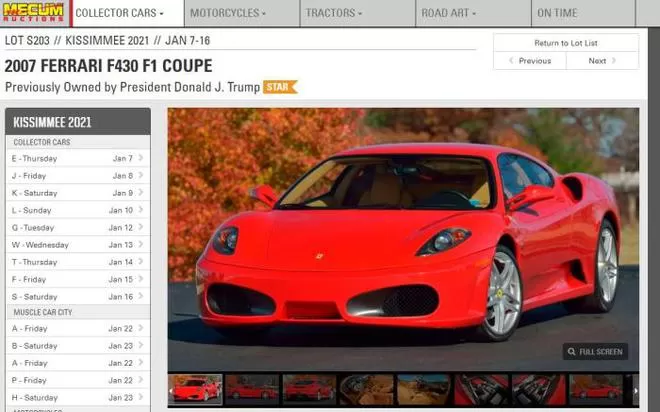660x412 pixels.
Task: Click the Return to Lot List link
Action: click(566, 43)
